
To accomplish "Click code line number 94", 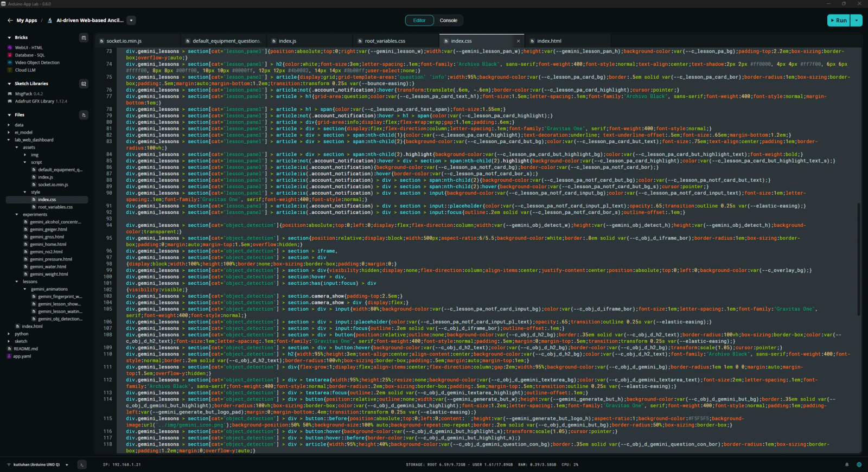I will click(108, 225).
